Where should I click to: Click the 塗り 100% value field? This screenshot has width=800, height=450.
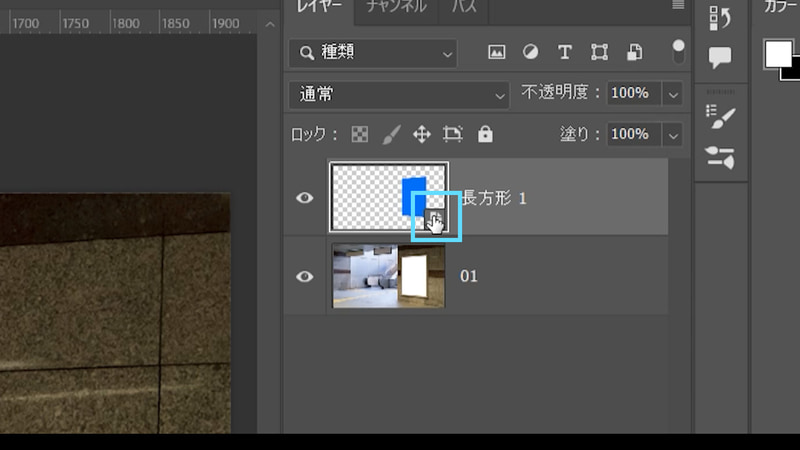pos(634,135)
